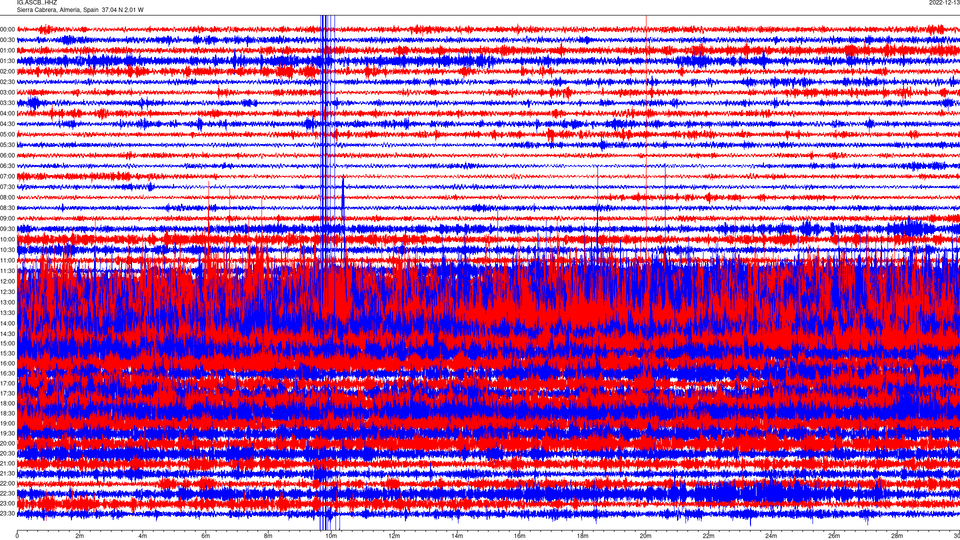Select the 18:30 time row label
This screenshot has width=960, height=540.
click(x=8, y=413)
